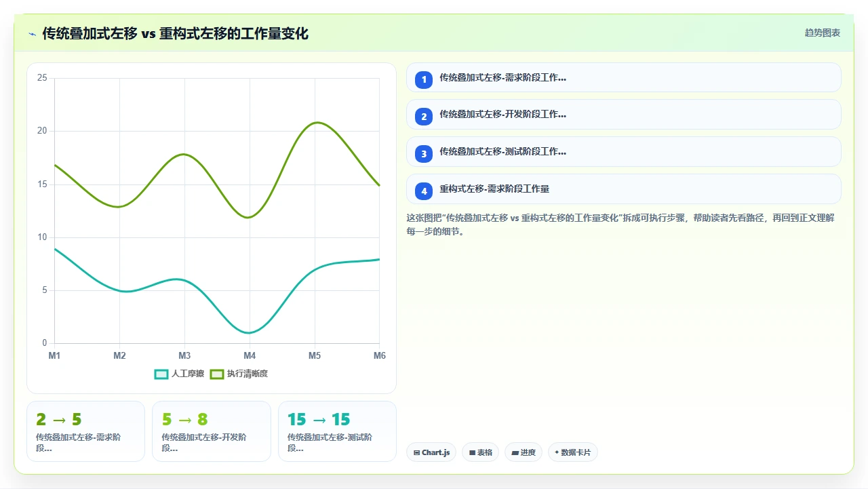Click the M4 axis label
The height and width of the screenshot is (489, 868).
click(250, 355)
